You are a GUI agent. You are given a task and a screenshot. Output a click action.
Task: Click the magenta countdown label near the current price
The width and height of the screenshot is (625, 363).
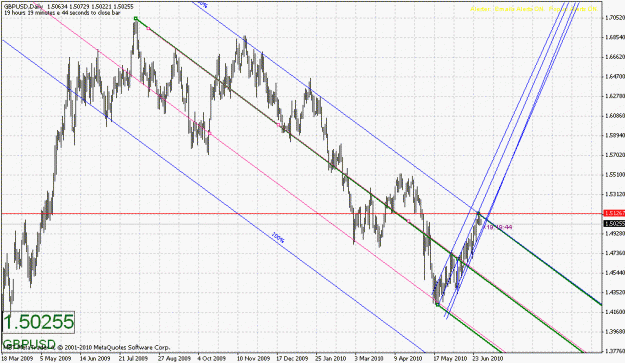498,227
